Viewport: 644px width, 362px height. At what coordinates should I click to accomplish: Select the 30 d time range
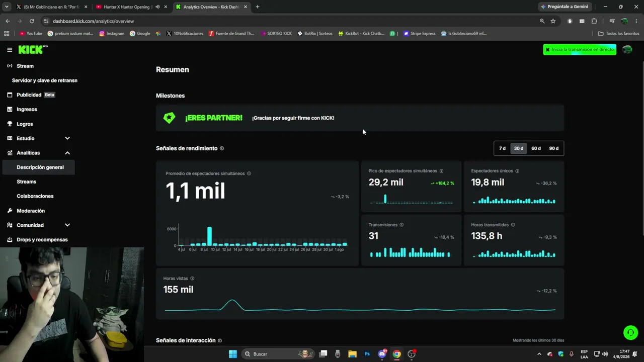click(518, 148)
